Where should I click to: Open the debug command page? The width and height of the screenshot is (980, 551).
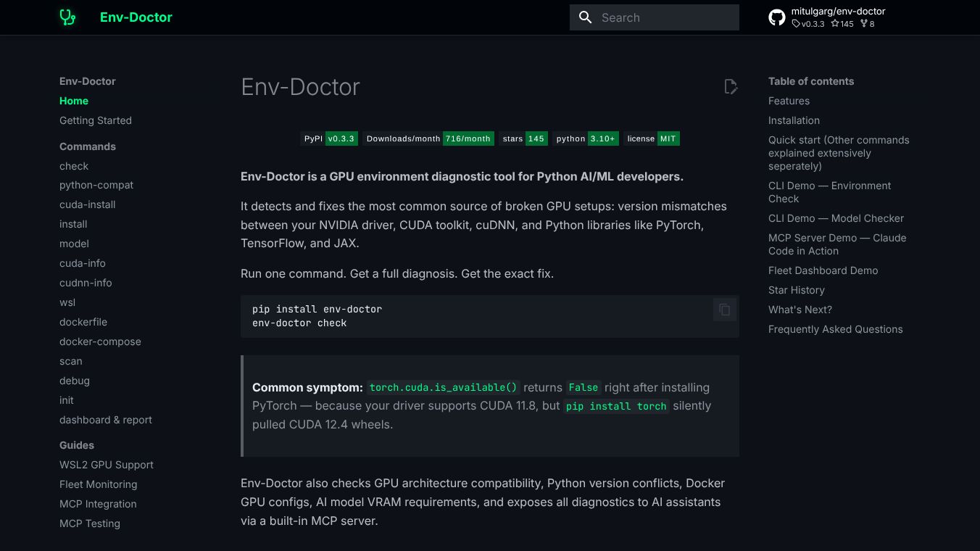pyautogui.click(x=75, y=381)
